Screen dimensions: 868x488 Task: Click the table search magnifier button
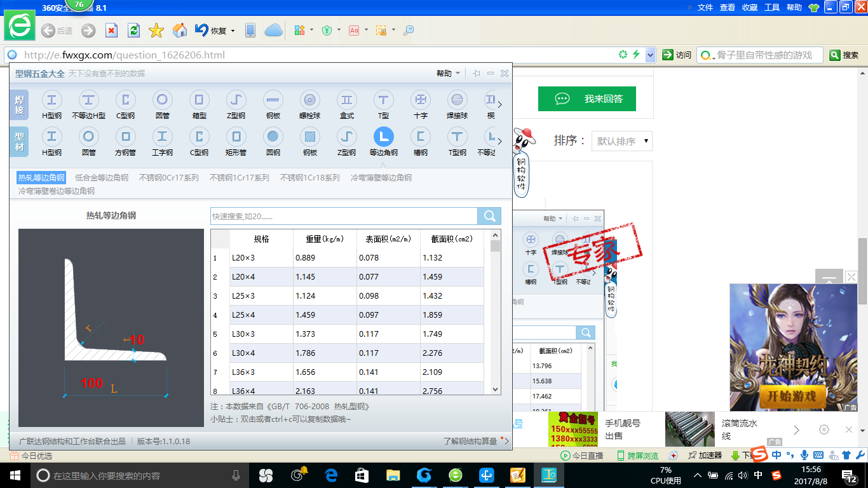pos(489,216)
